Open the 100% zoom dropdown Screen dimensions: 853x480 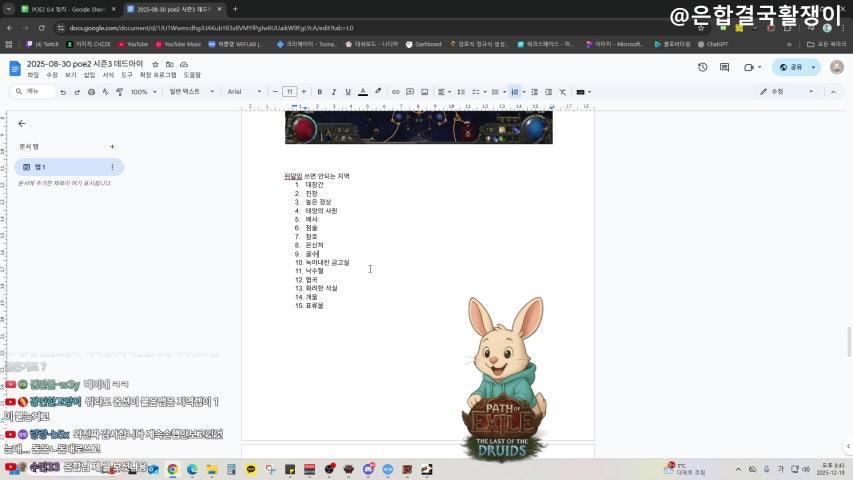point(142,92)
